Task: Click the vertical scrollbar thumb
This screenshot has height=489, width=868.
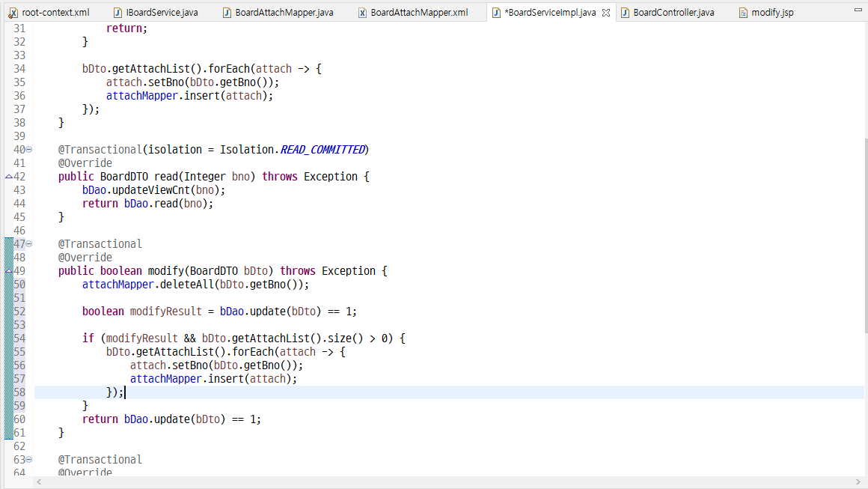Action: [x=865, y=235]
